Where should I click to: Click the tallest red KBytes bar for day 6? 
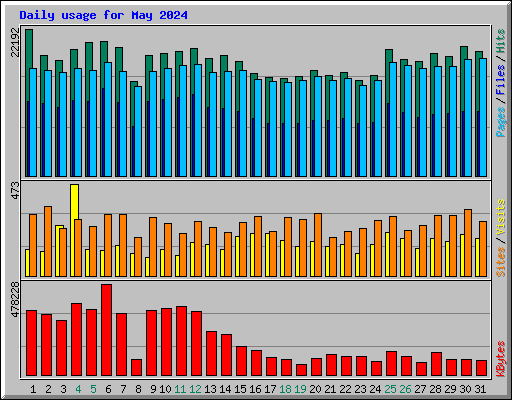tap(106, 330)
